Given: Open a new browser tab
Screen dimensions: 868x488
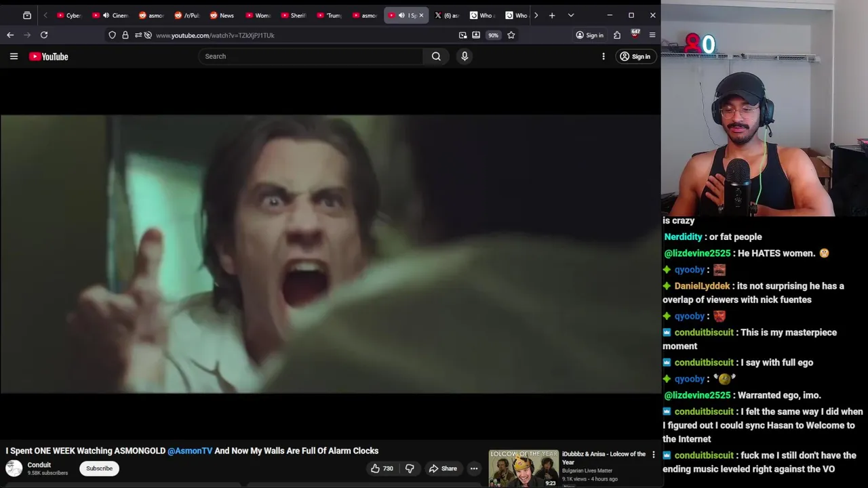Looking at the screenshot, I should [x=552, y=15].
